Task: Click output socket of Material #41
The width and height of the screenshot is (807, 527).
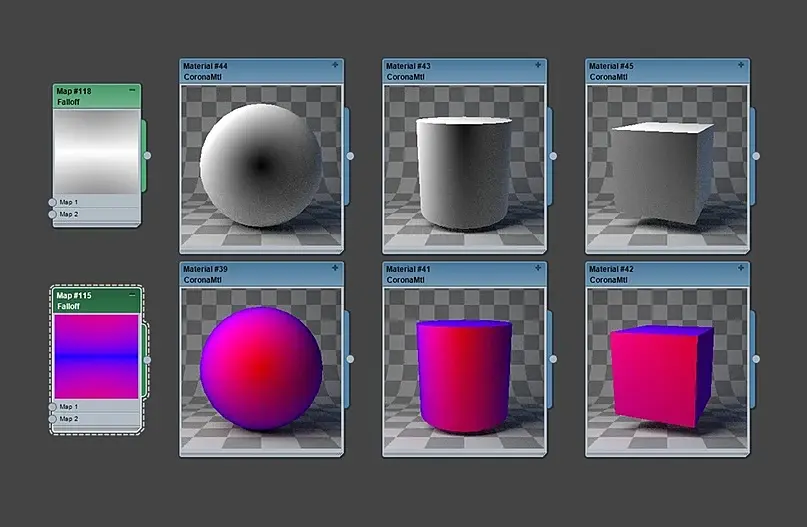Action: pyautogui.click(x=553, y=359)
